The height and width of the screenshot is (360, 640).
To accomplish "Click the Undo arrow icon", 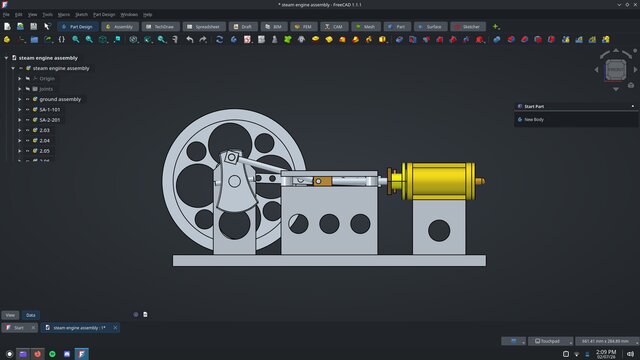I will pos(190,40).
